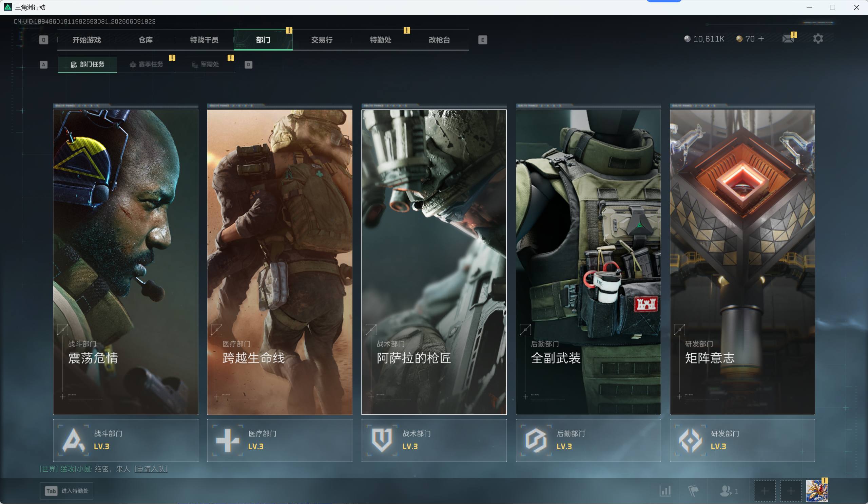Screen dimensions: 868x504
Task: Open the friends list icon
Action: tap(726, 491)
